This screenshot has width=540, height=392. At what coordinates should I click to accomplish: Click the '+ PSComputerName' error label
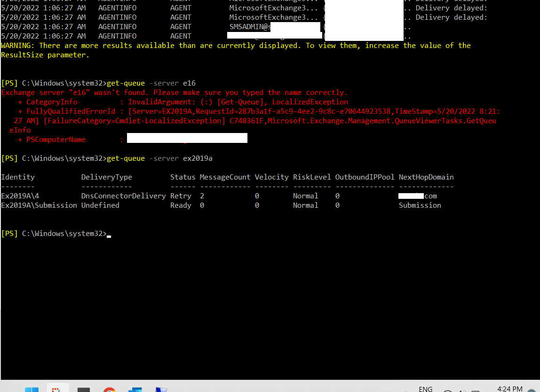pyautogui.click(x=52, y=140)
